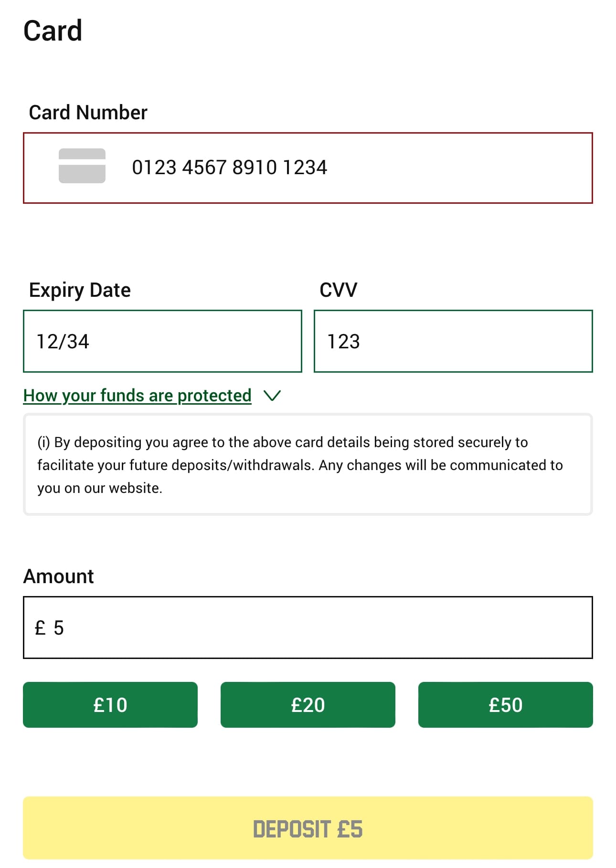This screenshot has height=868, width=616.
Task: Click the Expiry Date label
Action: (80, 290)
